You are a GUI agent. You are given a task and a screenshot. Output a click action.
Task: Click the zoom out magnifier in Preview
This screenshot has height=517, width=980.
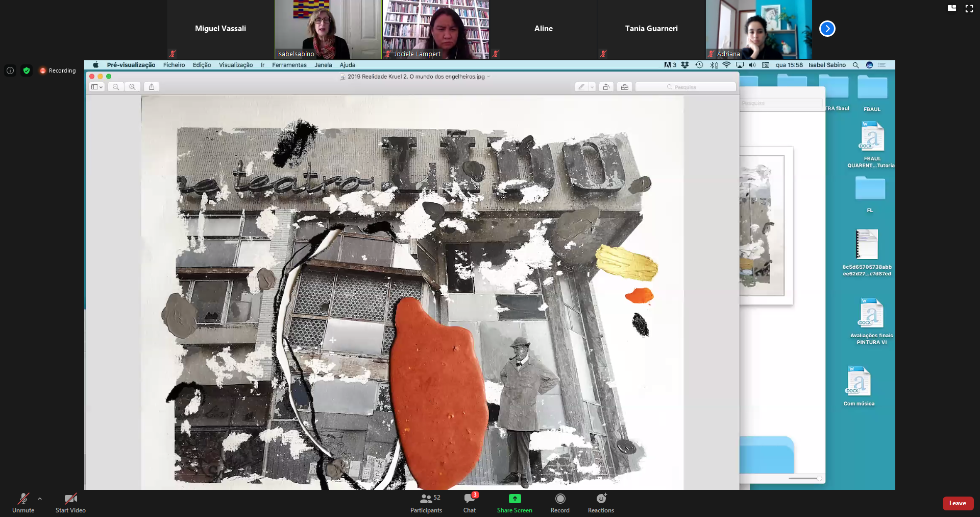click(116, 87)
